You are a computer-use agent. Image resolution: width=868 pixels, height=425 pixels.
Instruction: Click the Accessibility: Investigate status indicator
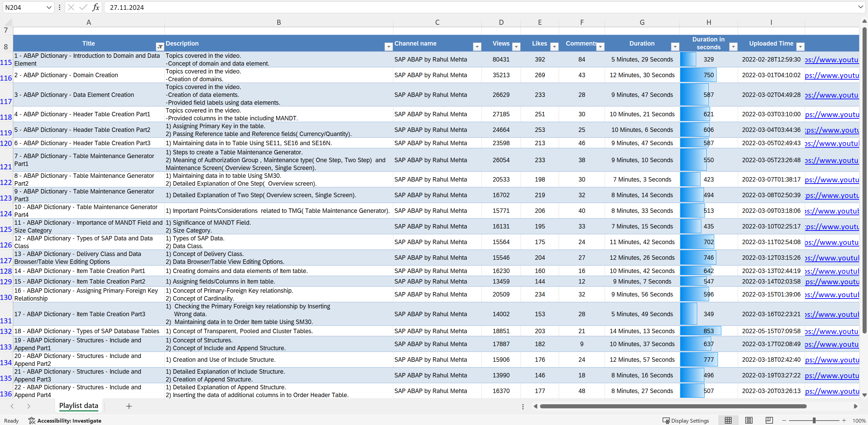pos(65,421)
